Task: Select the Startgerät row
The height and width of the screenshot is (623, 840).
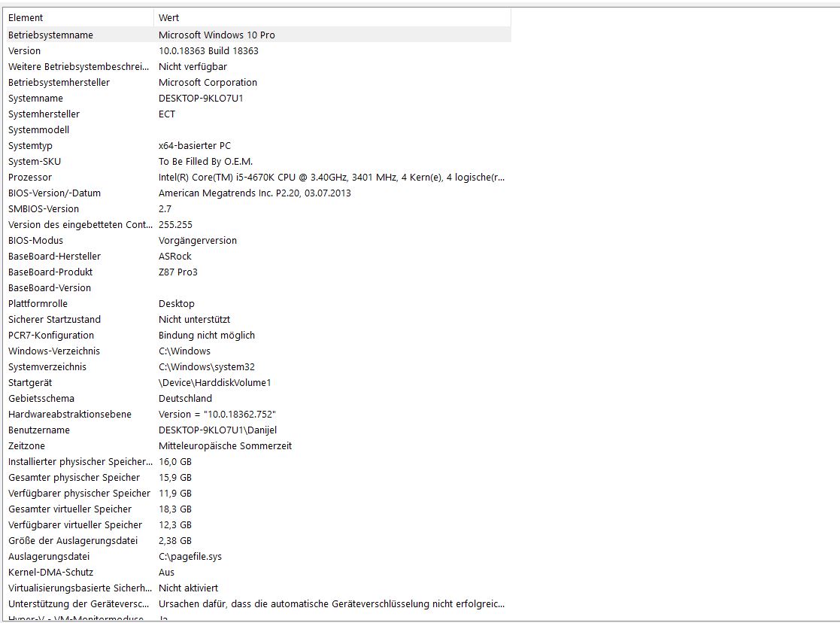Action: pos(258,383)
